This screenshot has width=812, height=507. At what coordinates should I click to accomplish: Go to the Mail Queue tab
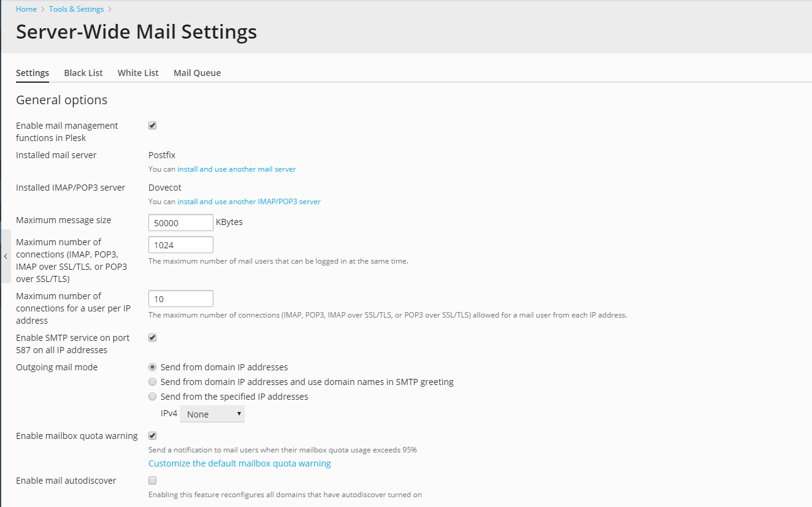pyautogui.click(x=197, y=73)
